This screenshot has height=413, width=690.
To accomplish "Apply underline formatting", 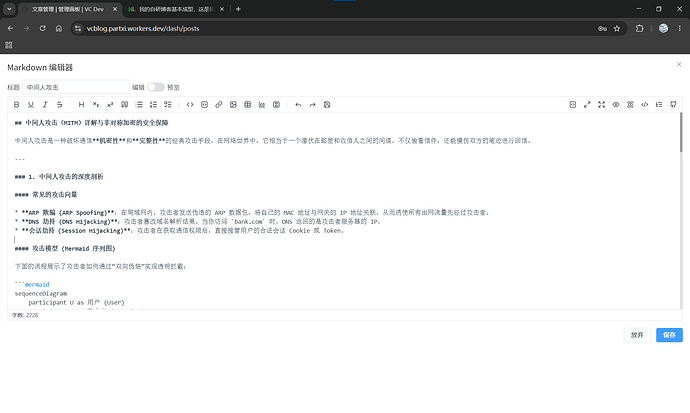I will pyautogui.click(x=31, y=105).
